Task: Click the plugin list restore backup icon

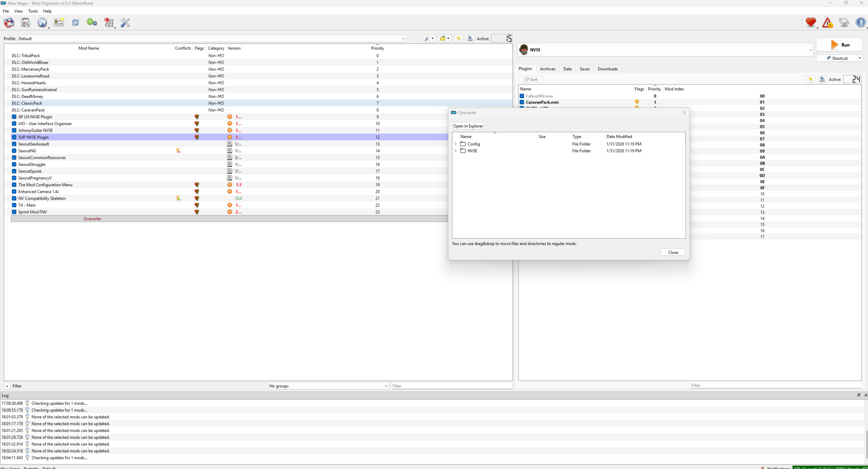Action: [810, 79]
